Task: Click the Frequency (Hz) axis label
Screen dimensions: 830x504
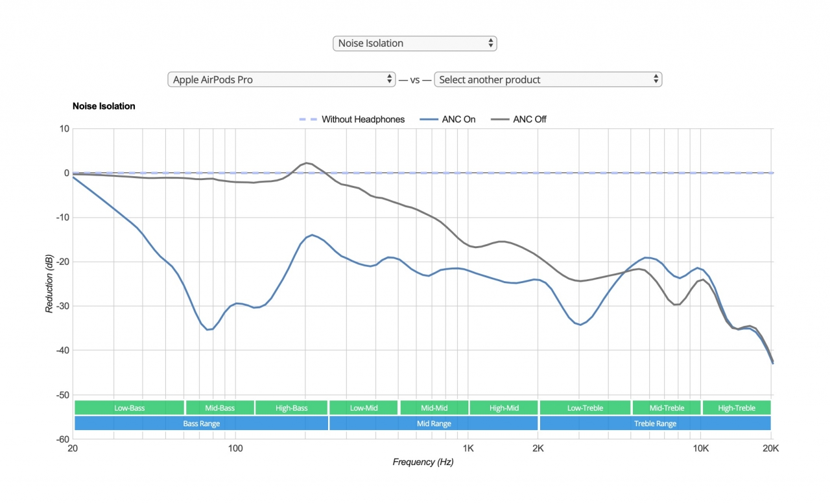Action: click(423, 463)
